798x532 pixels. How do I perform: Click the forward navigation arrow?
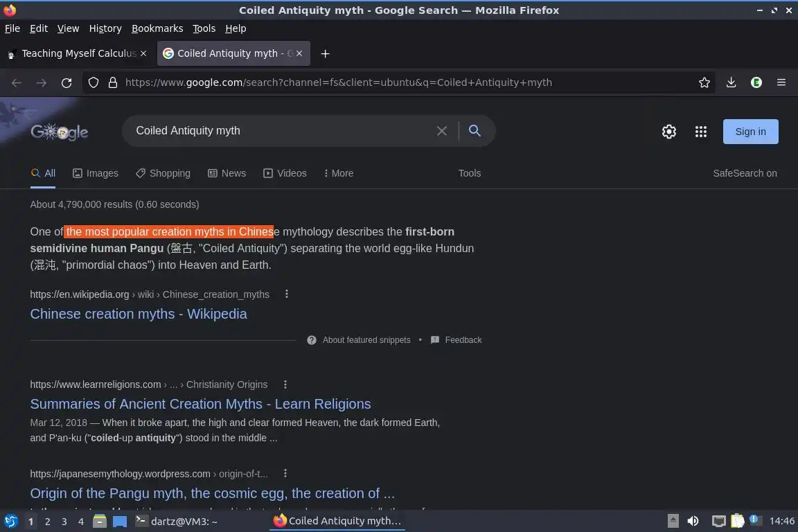[42, 82]
